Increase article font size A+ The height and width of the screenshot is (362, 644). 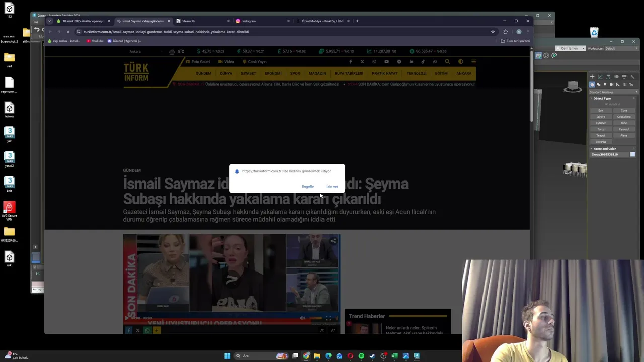(x=333, y=330)
